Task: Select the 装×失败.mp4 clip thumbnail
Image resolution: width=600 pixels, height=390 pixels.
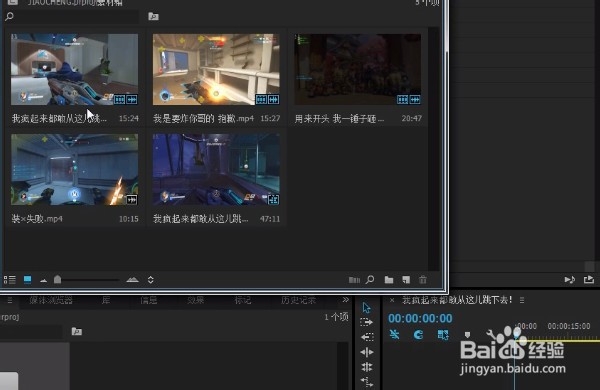Action: [x=75, y=170]
